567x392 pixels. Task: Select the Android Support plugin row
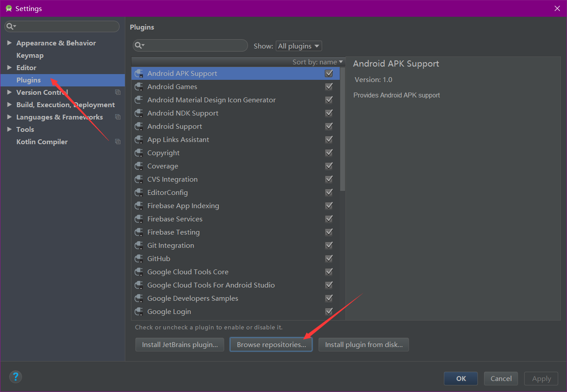(236, 127)
